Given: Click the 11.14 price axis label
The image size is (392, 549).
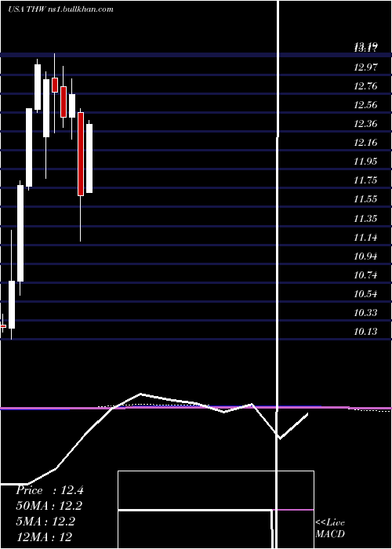Looking at the screenshot, I should (x=366, y=238).
